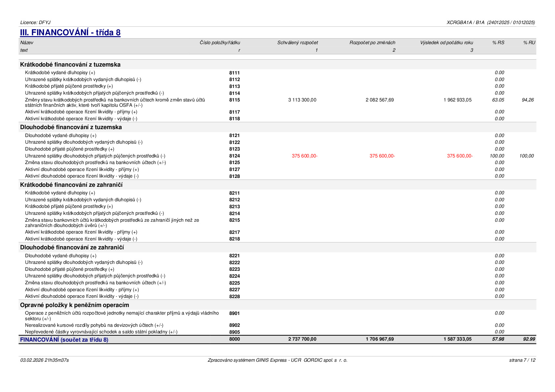The height and width of the screenshot is (392, 555).
Task: Click the Číslo položky/řádku column header
Action: [x=220, y=42]
